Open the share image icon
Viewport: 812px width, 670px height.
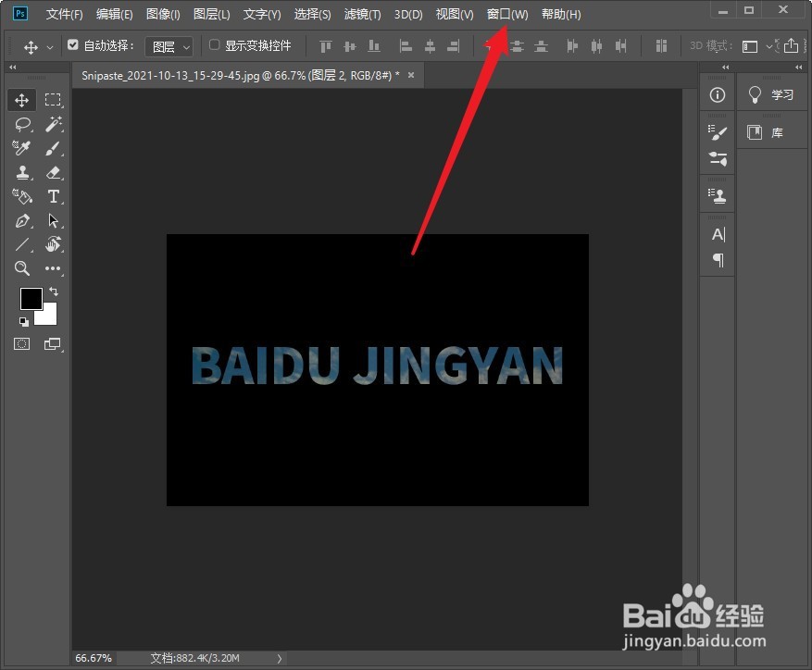tap(791, 45)
